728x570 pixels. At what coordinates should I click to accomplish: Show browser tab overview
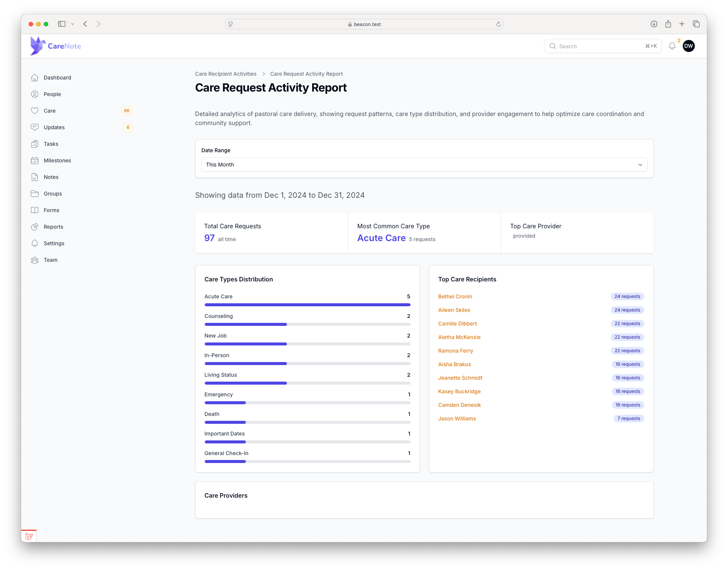[696, 24]
